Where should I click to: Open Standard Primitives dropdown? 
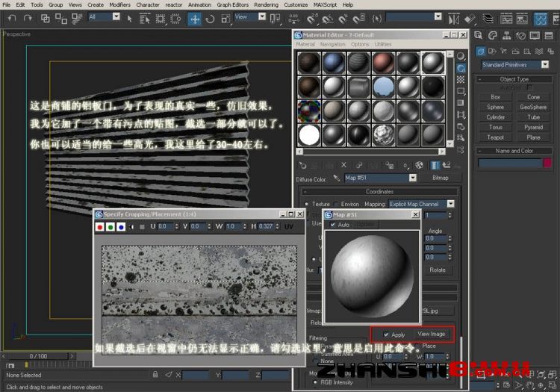(545, 65)
